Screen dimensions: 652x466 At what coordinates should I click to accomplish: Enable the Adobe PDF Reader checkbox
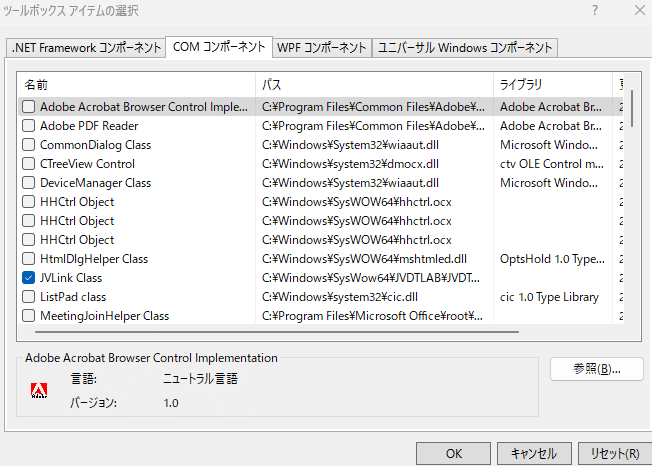pyautogui.click(x=28, y=126)
